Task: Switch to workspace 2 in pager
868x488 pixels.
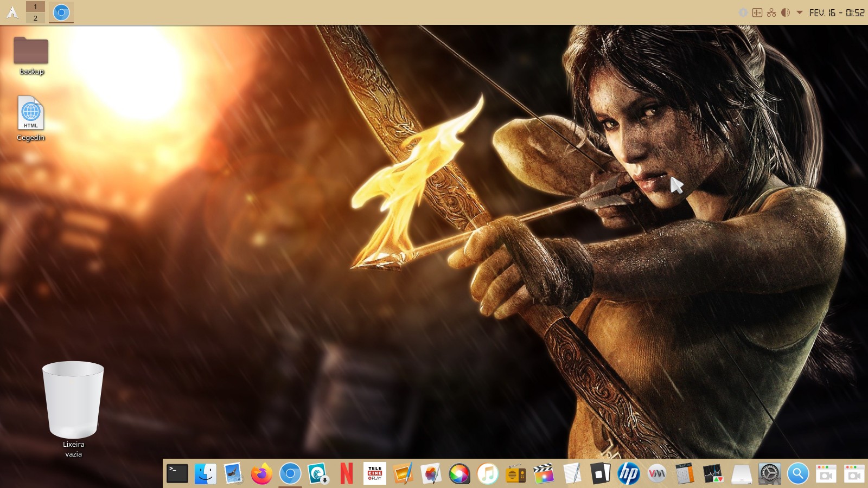Action: pyautogui.click(x=35, y=18)
